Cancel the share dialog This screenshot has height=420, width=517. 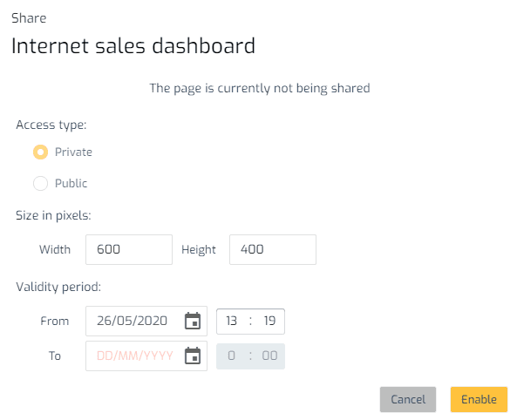(x=408, y=399)
